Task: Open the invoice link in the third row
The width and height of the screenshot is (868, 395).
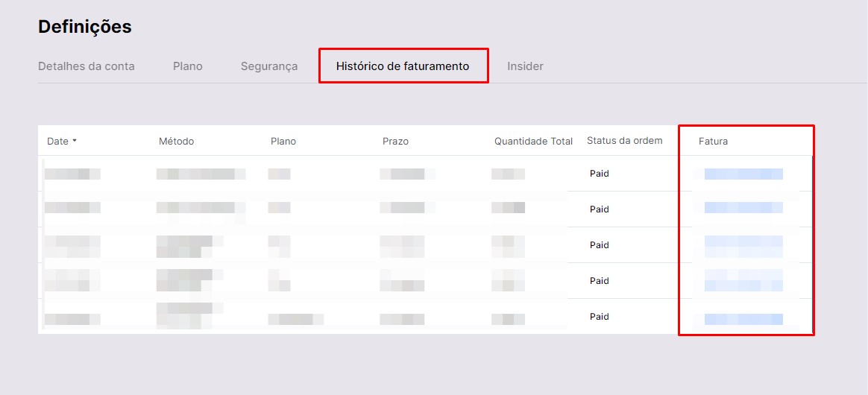Action: click(743, 242)
